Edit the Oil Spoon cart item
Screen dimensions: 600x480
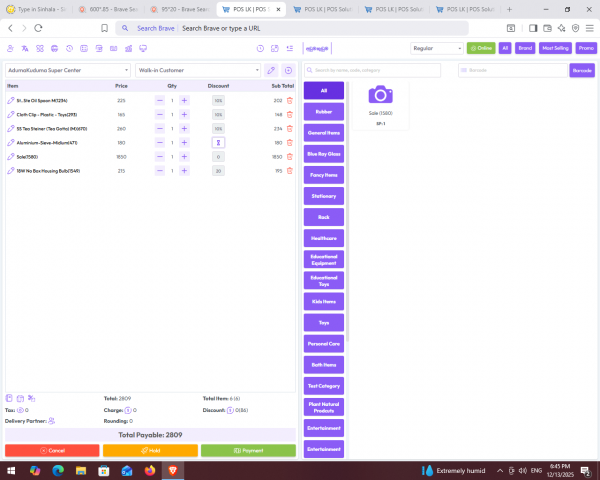pos(11,101)
